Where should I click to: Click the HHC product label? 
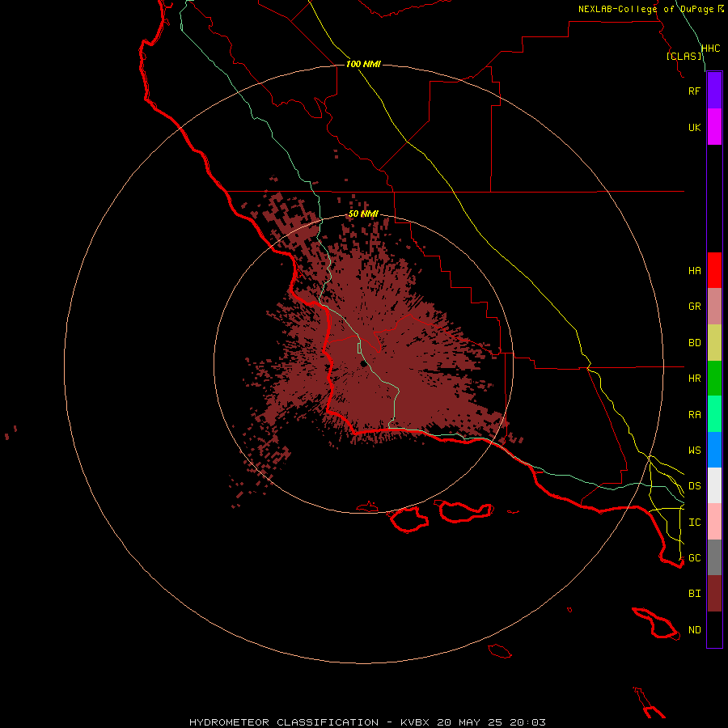coord(711,49)
